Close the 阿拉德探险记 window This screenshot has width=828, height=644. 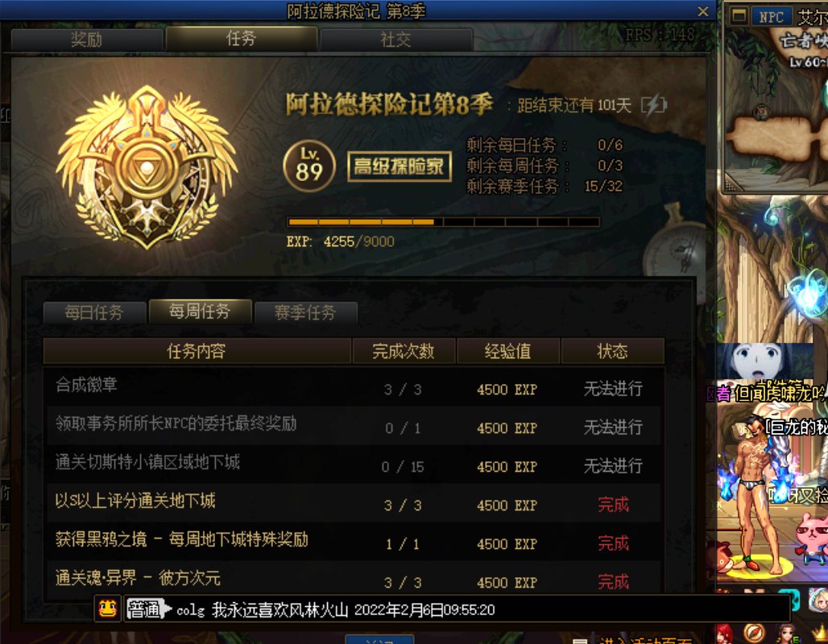[x=703, y=11]
